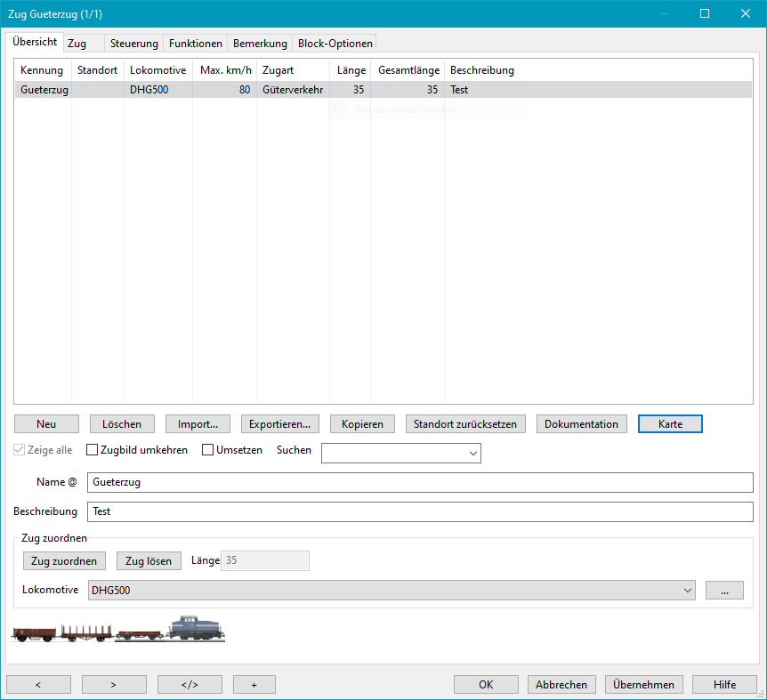Switch to the Funktionen tab
767x700 pixels.
[x=196, y=44]
